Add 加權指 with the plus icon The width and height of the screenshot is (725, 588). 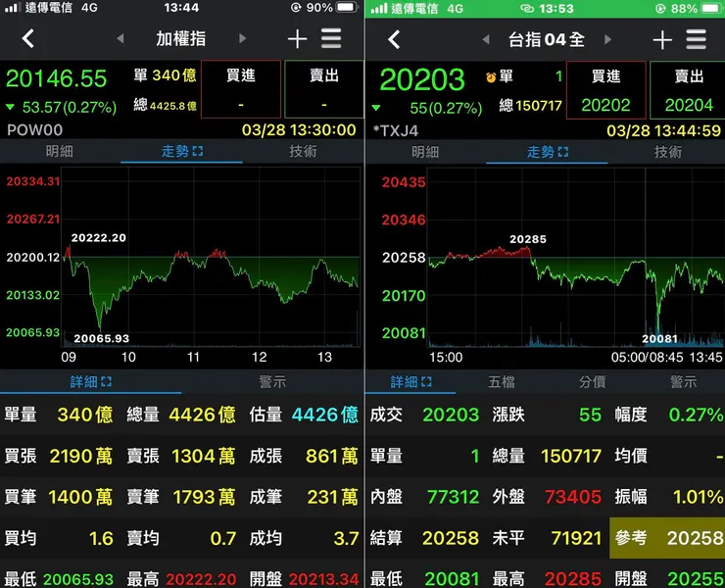pyautogui.click(x=297, y=39)
